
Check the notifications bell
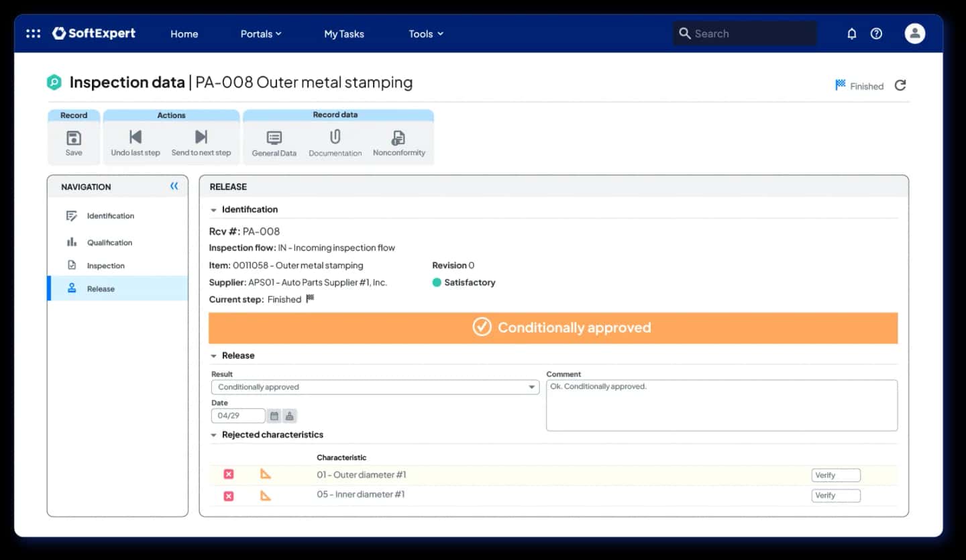[852, 34]
